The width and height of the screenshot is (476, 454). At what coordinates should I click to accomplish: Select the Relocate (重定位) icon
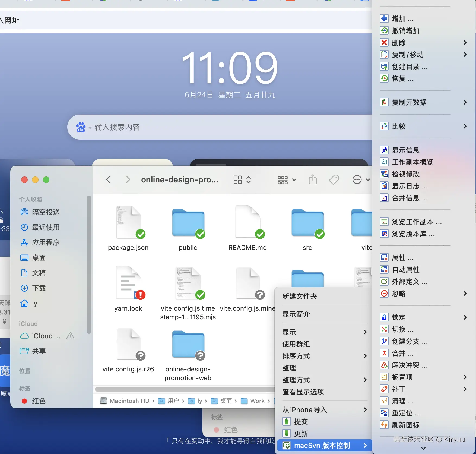coord(384,413)
